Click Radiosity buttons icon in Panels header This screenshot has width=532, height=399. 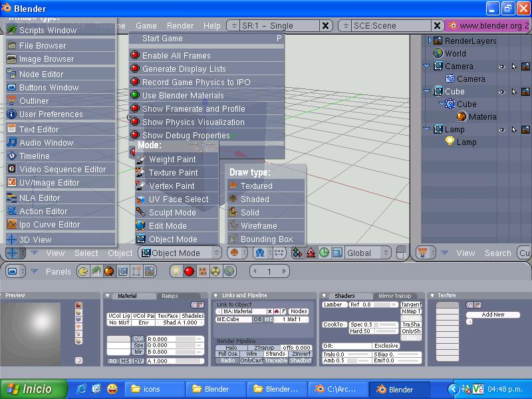215,271
